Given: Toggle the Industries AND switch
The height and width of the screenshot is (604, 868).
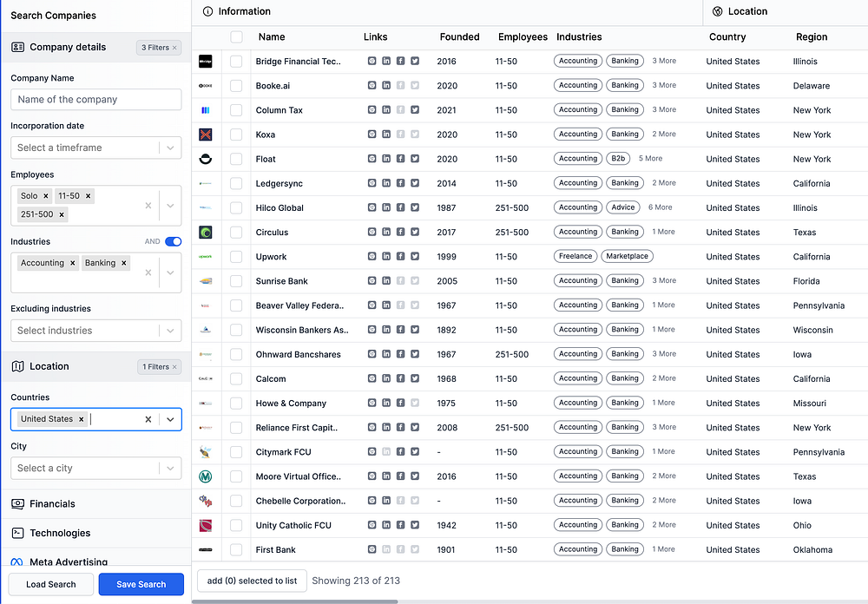Looking at the screenshot, I should click(x=174, y=241).
